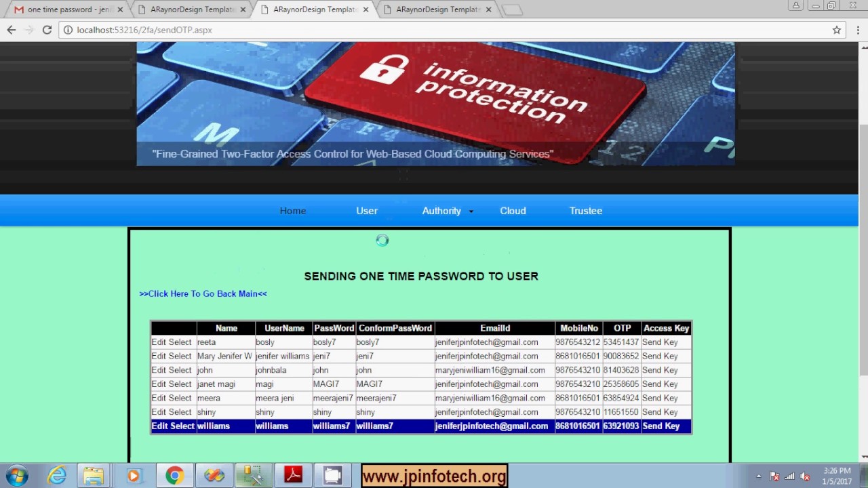Click Send Key for meera

click(x=660, y=398)
